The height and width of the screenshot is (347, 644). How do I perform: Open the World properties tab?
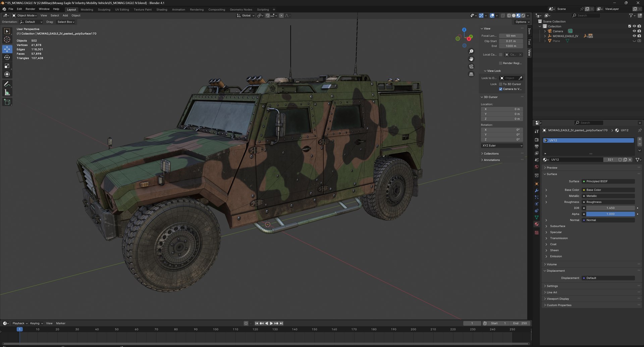point(537,167)
